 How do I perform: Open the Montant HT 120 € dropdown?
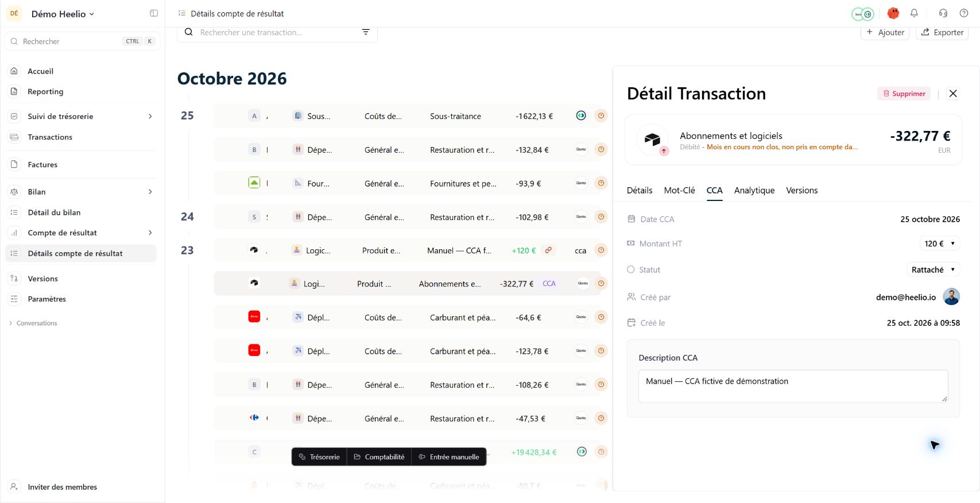(939, 243)
